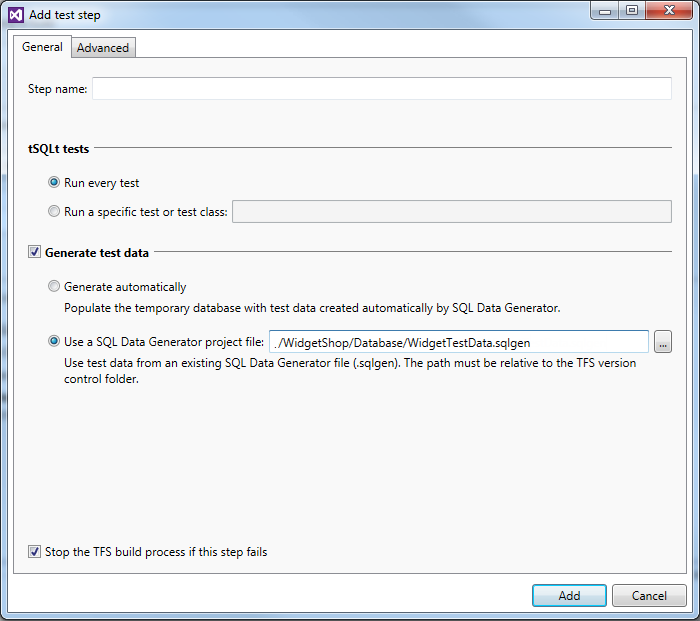Image resolution: width=700 pixels, height=621 pixels.
Task: Select the Generate automatically radio button
Action: 55,287
